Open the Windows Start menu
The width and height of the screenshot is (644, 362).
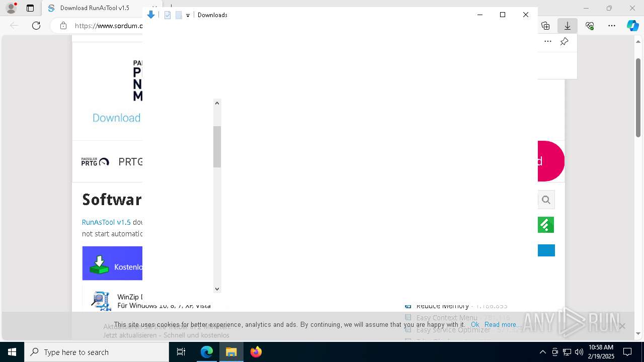pos(12,352)
